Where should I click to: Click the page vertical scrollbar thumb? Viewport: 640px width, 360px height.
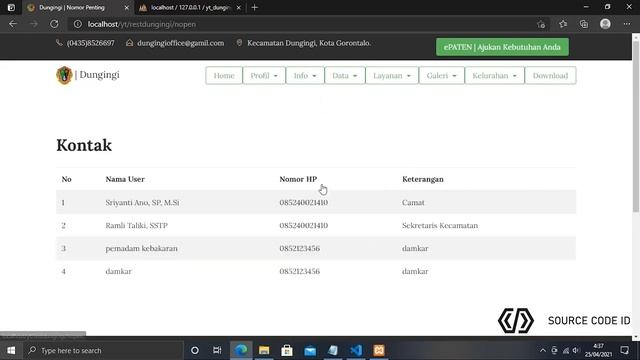coord(636,127)
